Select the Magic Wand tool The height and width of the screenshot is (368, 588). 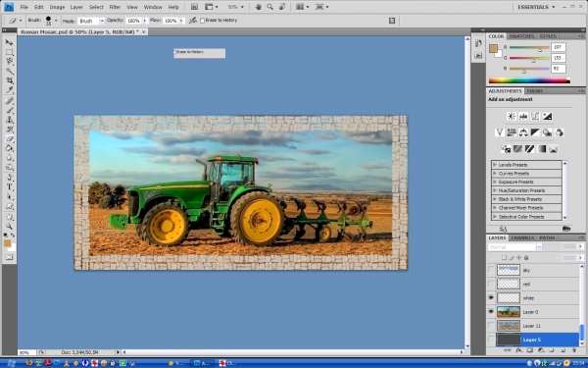click(x=9, y=71)
